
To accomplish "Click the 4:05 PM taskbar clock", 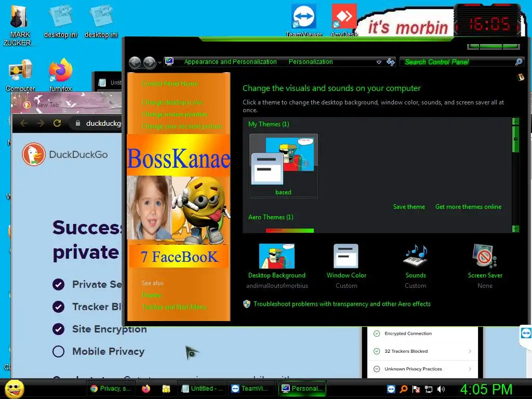I will [486, 389].
